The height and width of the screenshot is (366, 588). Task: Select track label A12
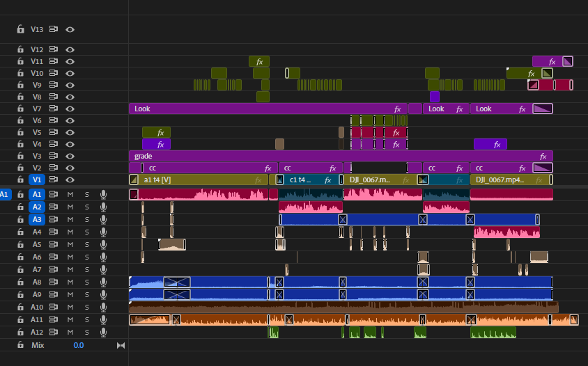[37, 333]
